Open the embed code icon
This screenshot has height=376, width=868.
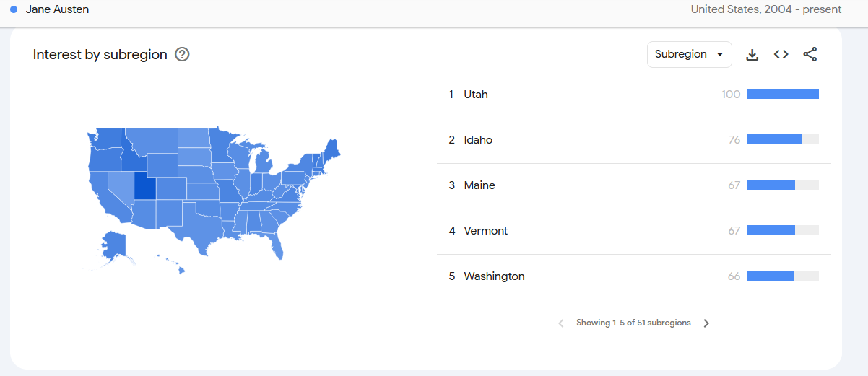(781, 55)
